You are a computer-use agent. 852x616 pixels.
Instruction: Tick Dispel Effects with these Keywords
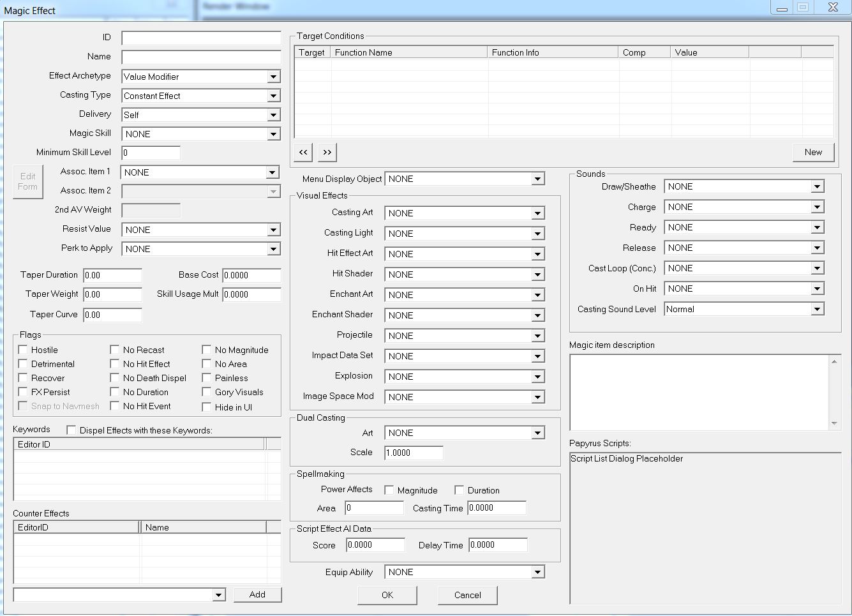coord(71,430)
